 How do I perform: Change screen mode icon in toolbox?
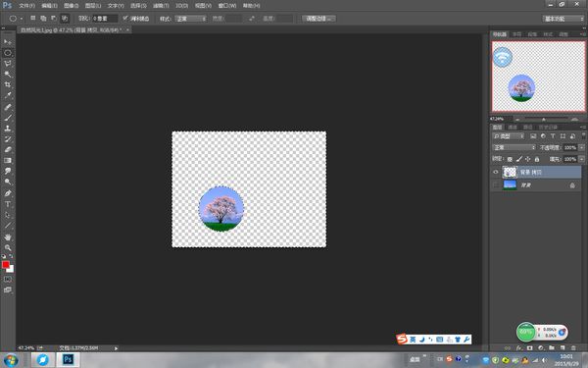pyautogui.click(x=8, y=289)
